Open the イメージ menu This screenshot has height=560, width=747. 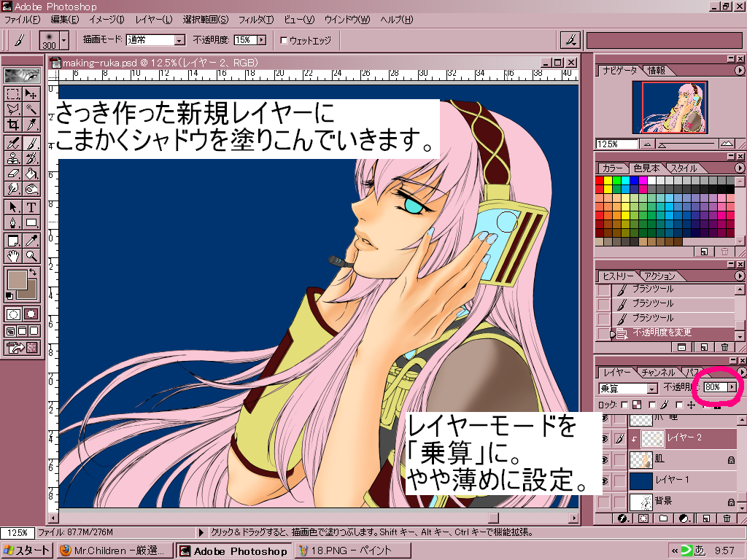107,20
